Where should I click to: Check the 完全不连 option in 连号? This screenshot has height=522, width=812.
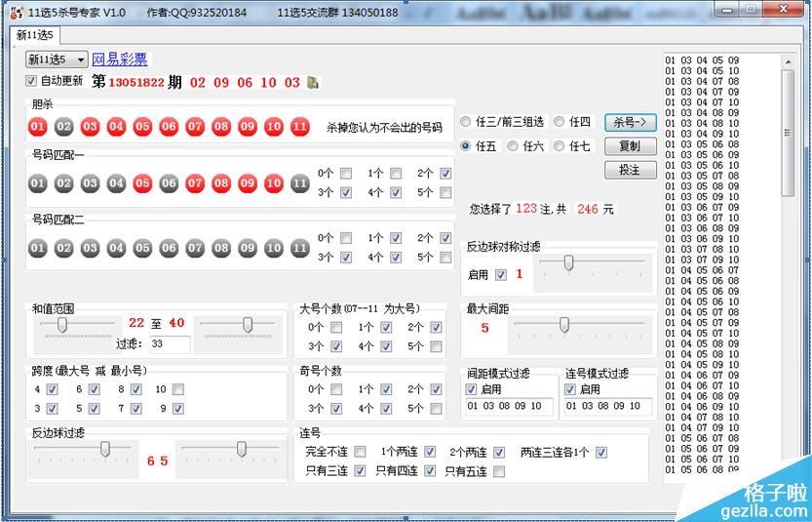(x=361, y=452)
